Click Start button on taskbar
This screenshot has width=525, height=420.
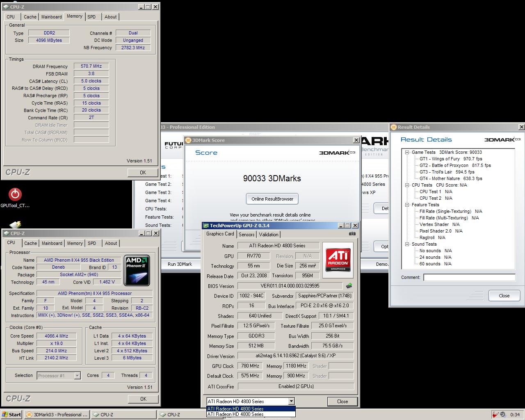[11, 415]
